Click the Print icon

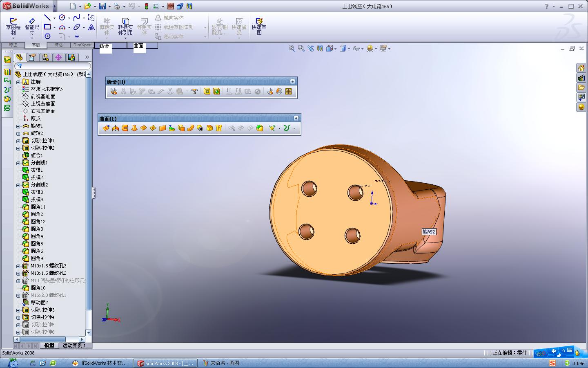117,6
